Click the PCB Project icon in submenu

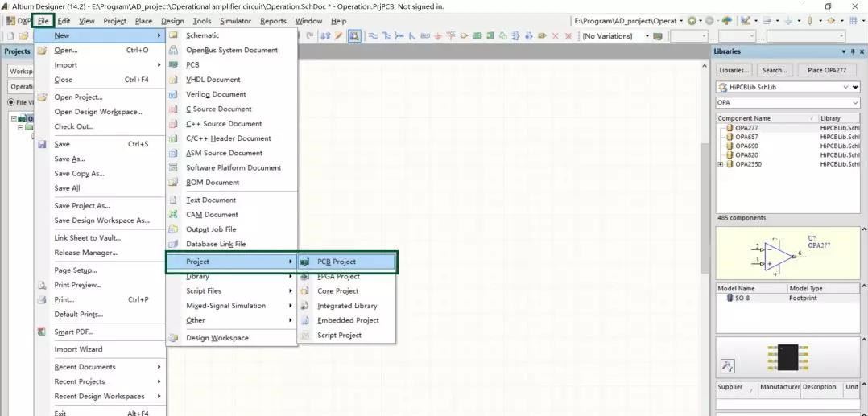pos(304,262)
